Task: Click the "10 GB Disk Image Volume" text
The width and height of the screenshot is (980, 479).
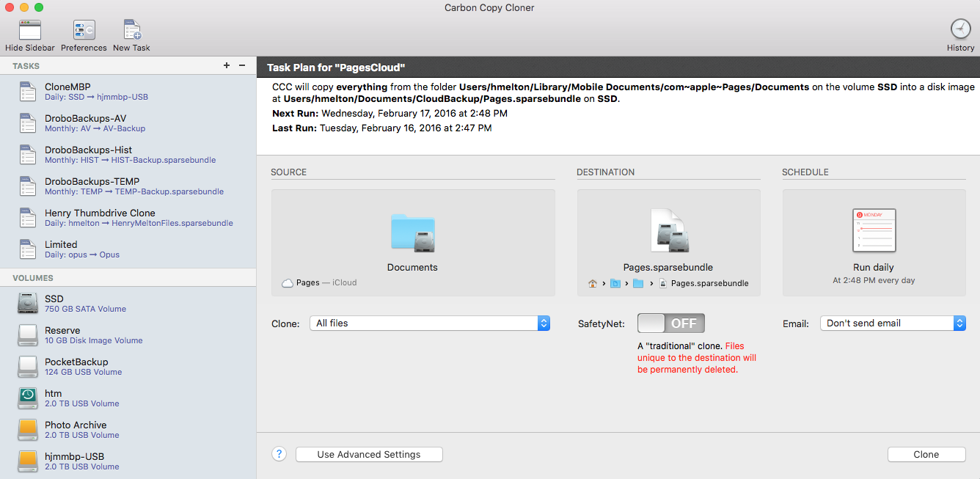Action: (94, 340)
